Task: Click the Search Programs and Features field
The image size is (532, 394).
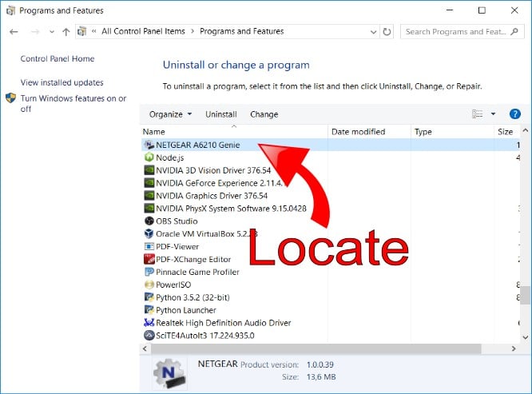Action: (463, 31)
